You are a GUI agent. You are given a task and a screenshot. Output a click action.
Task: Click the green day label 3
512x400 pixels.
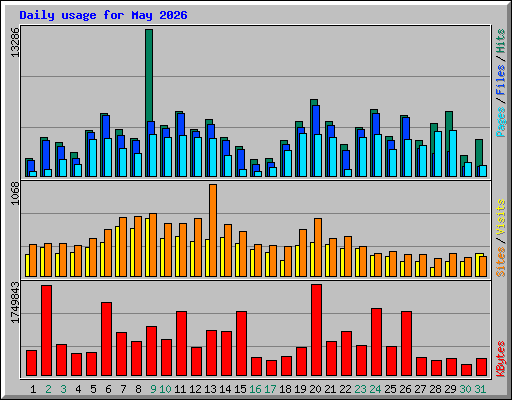pos(63,389)
